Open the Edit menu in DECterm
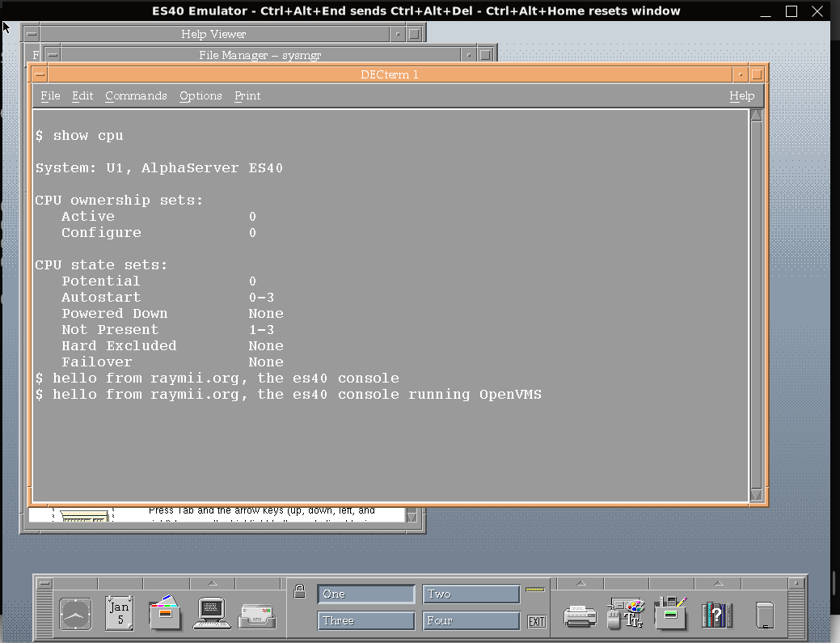The image size is (840, 643). 82,96
